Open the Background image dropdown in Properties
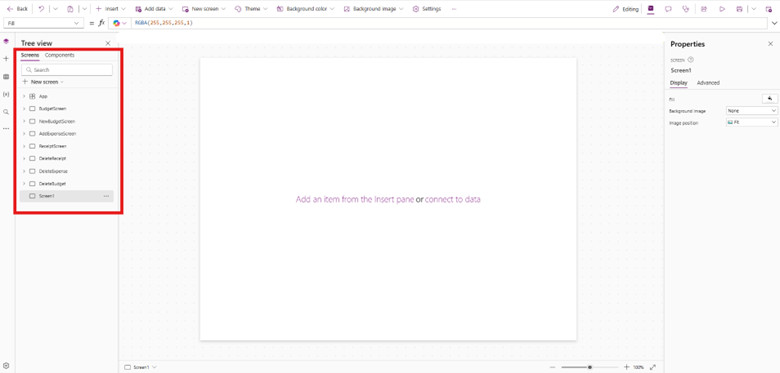Viewport: 780px width, 373px height. point(752,110)
